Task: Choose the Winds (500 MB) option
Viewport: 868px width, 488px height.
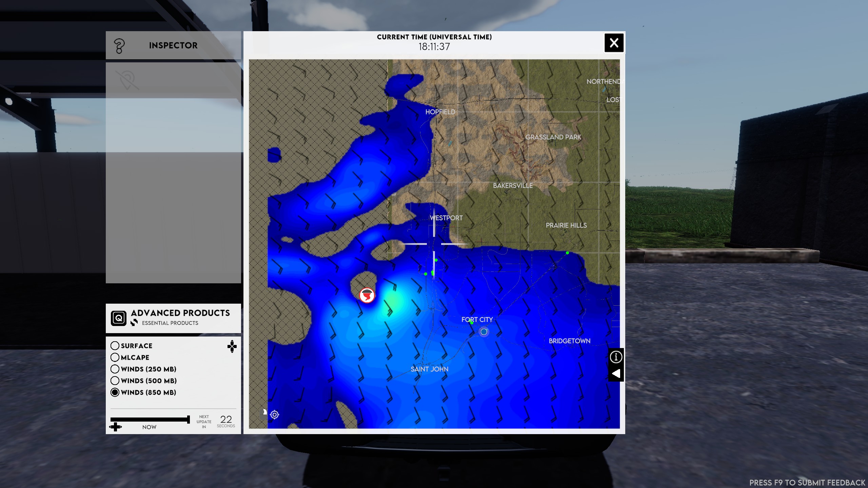Action: [115, 381]
